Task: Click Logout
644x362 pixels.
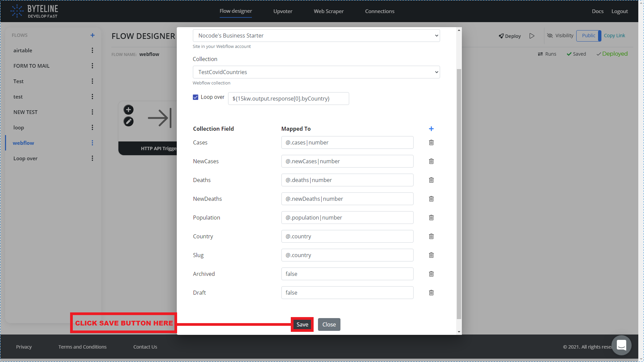Action: (620, 11)
